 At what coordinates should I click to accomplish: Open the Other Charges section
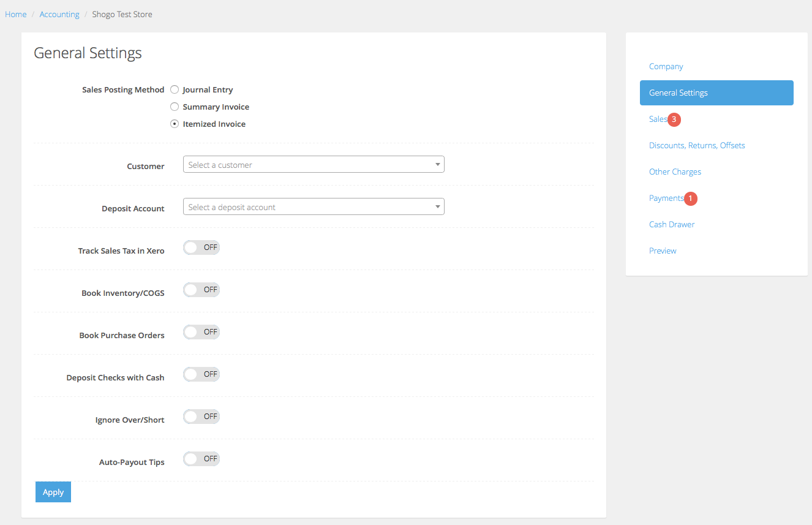pyautogui.click(x=675, y=172)
